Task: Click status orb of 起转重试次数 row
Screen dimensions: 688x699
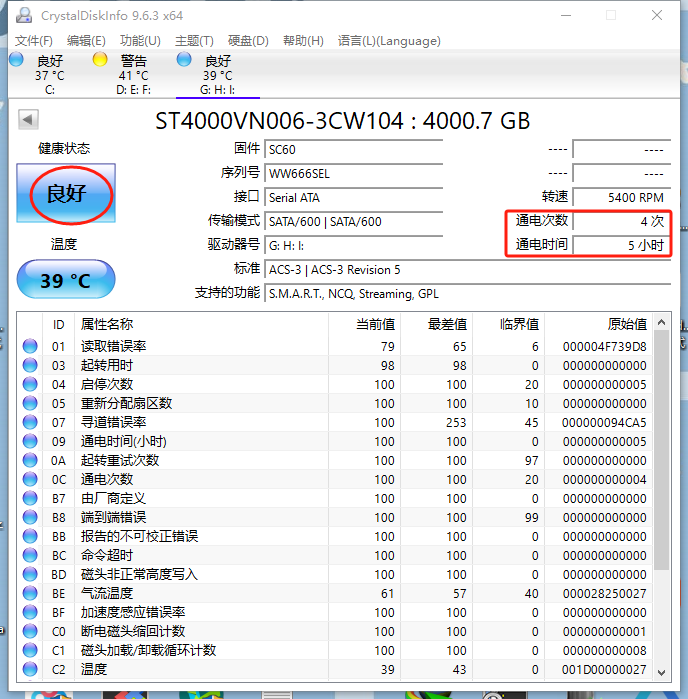Action: click(x=30, y=460)
